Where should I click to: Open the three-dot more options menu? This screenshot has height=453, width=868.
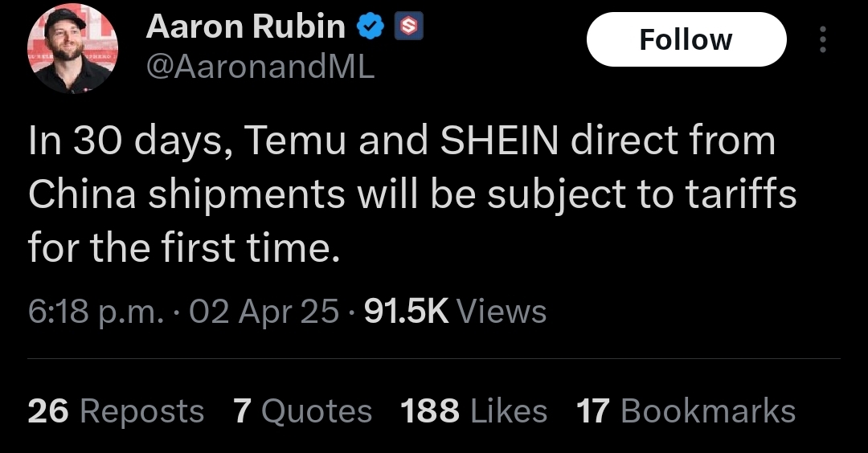point(823,39)
